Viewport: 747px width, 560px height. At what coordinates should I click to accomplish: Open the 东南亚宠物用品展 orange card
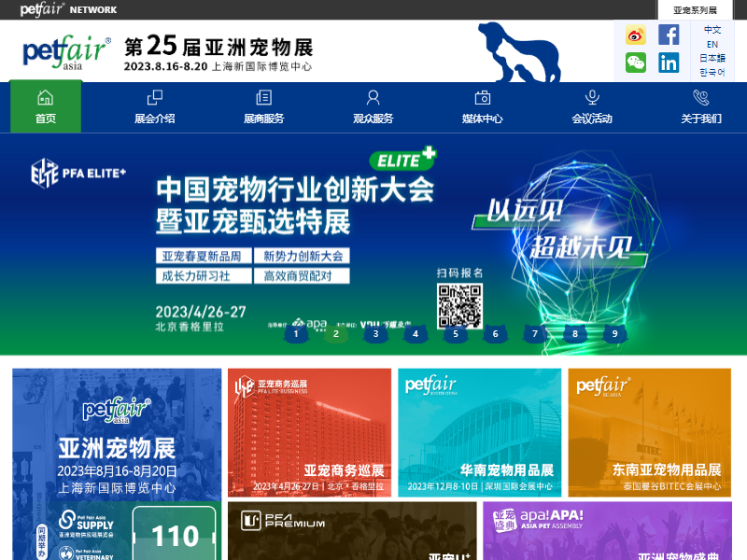pyautogui.click(x=649, y=432)
